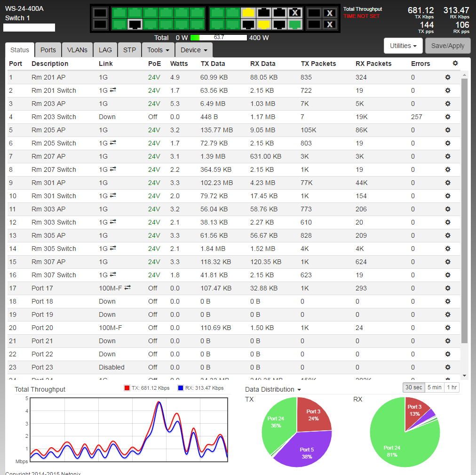
Task: Click gear icon for Rm 203 Switch row
Action: (448, 117)
